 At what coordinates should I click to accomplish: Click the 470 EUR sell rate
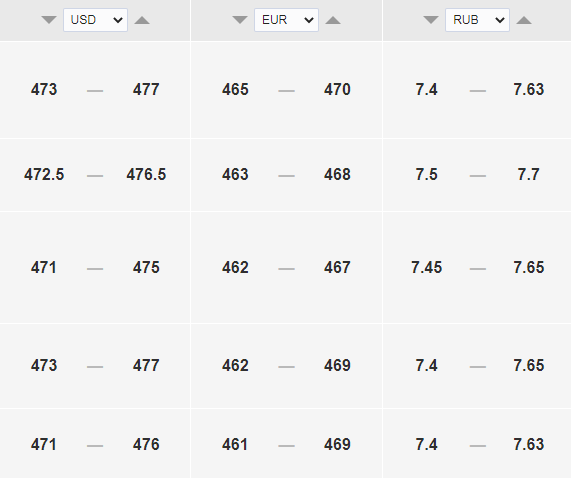click(337, 90)
